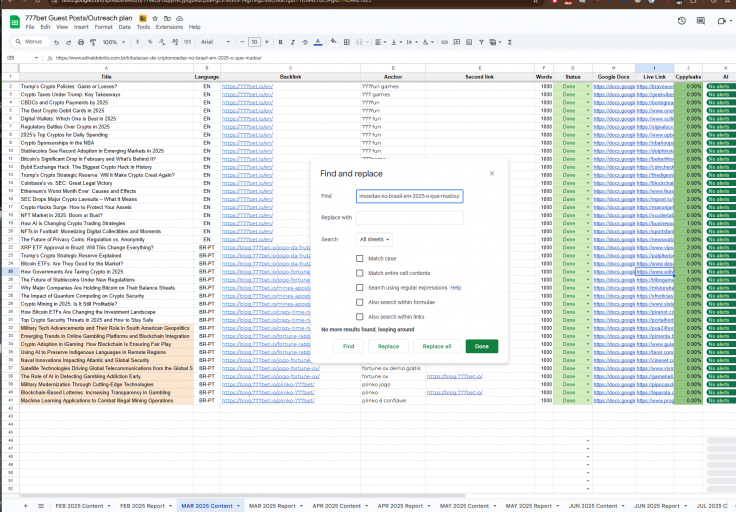Open the File menu

[30, 27]
